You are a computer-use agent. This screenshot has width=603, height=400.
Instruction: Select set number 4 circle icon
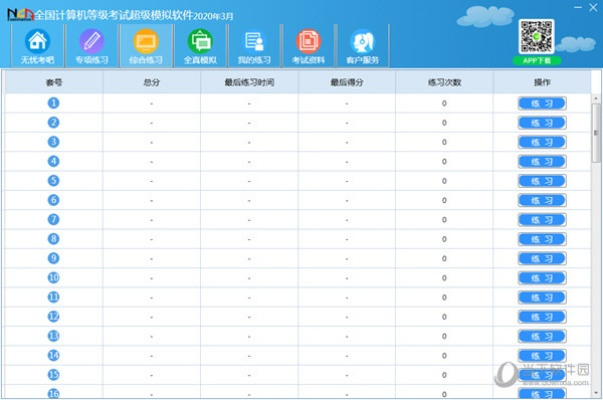[x=53, y=161]
